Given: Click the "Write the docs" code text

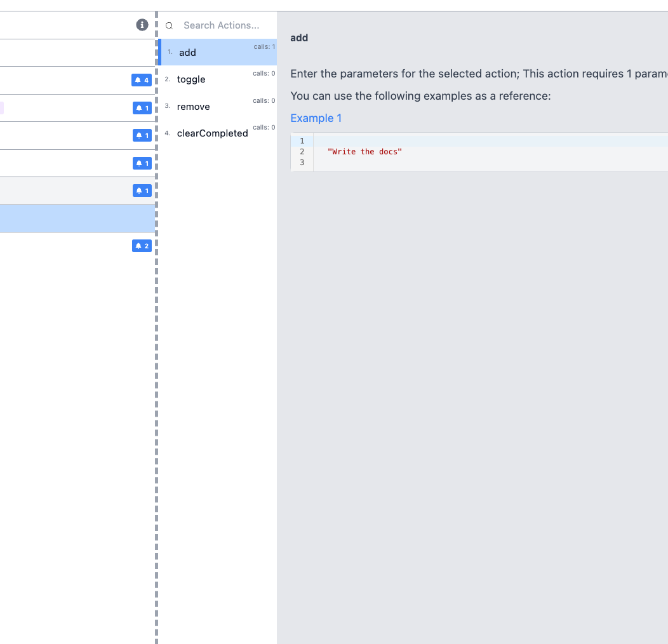Looking at the screenshot, I should (364, 152).
